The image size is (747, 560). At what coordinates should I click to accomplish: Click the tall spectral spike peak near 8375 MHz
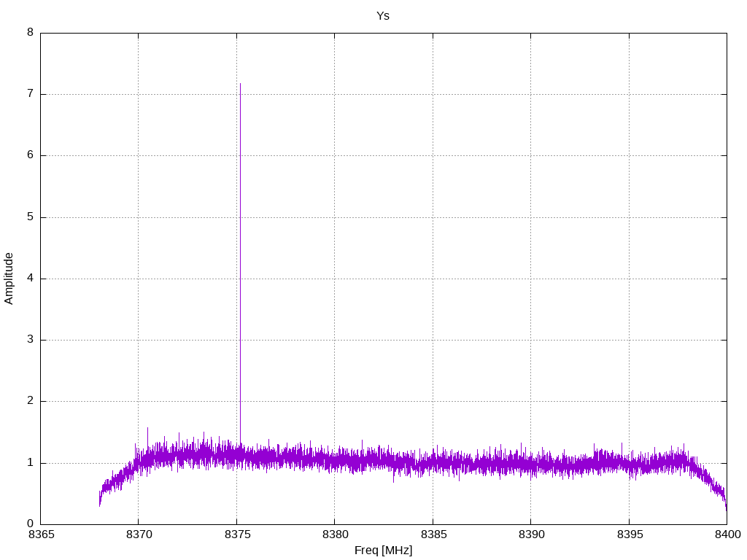coord(240,85)
